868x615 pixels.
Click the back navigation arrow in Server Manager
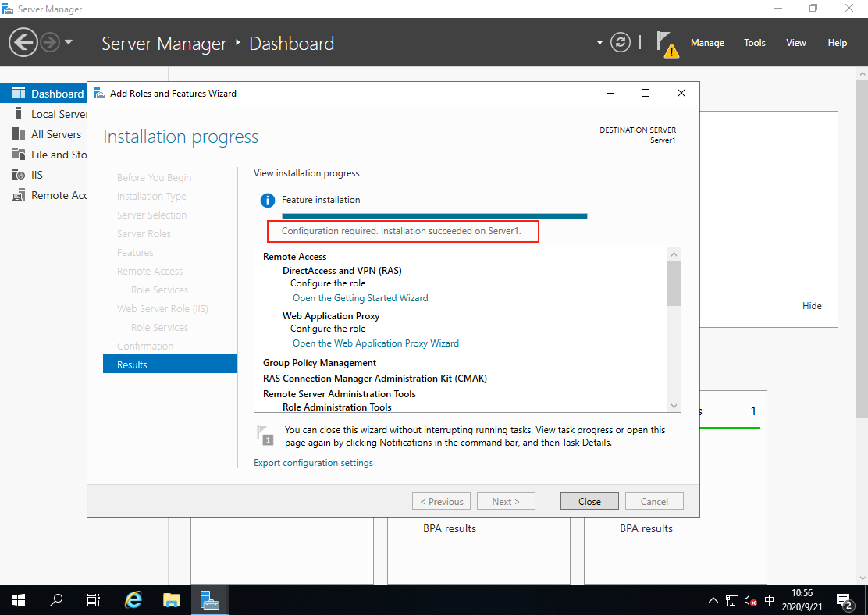click(23, 42)
